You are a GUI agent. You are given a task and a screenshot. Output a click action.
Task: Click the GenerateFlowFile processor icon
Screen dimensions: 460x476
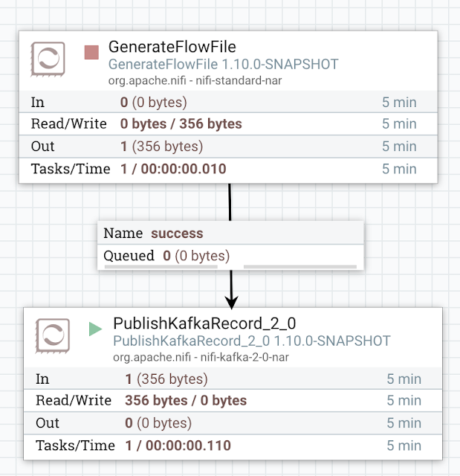click(x=48, y=59)
